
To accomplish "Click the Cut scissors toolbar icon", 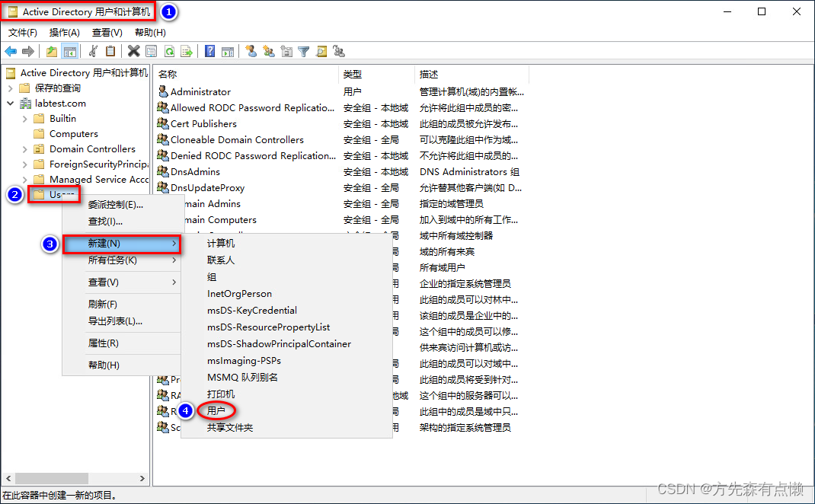I will (x=93, y=51).
